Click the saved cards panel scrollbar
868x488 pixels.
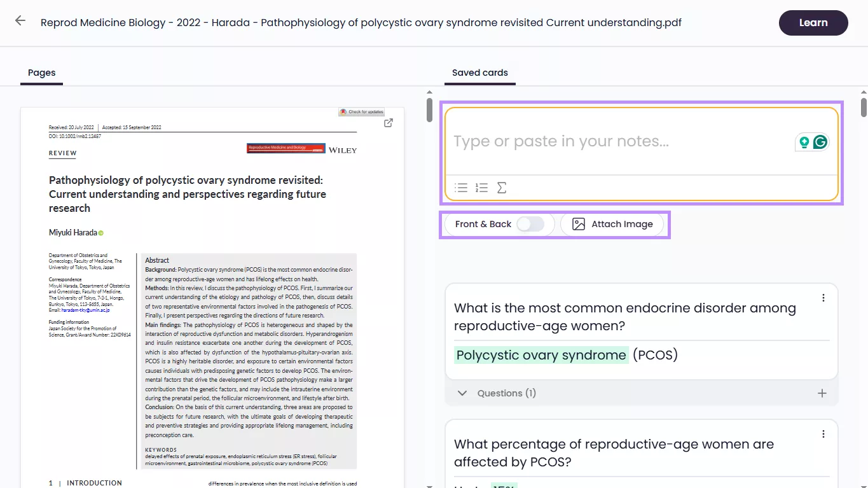(x=864, y=108)
